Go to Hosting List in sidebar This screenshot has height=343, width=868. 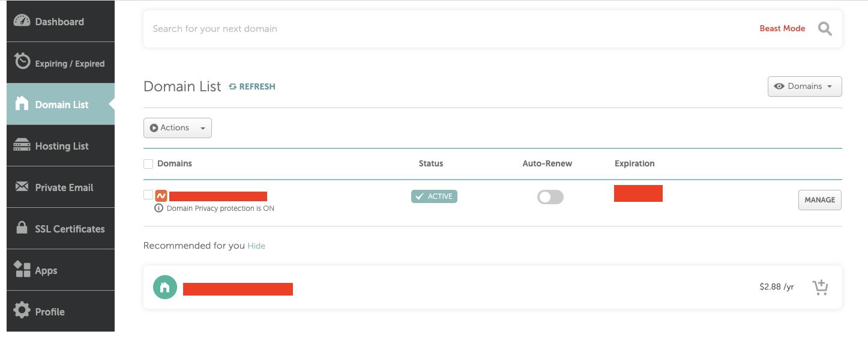(x=61, y=146)
